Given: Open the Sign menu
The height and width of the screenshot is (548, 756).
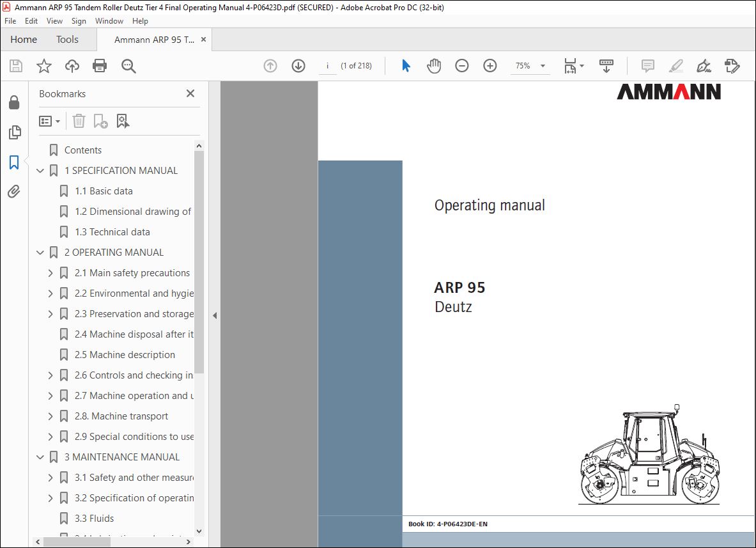Looking at the screenshot, I should coord(79,21).
